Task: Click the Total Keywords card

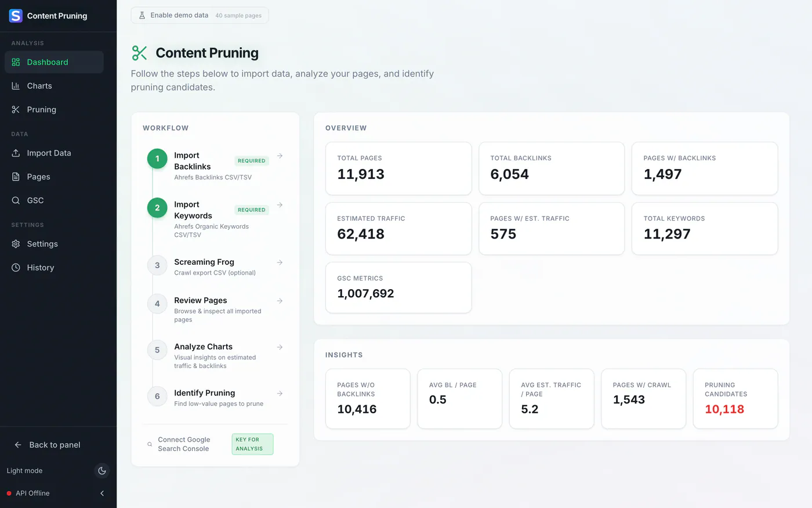Action: (x=705, y=229)
